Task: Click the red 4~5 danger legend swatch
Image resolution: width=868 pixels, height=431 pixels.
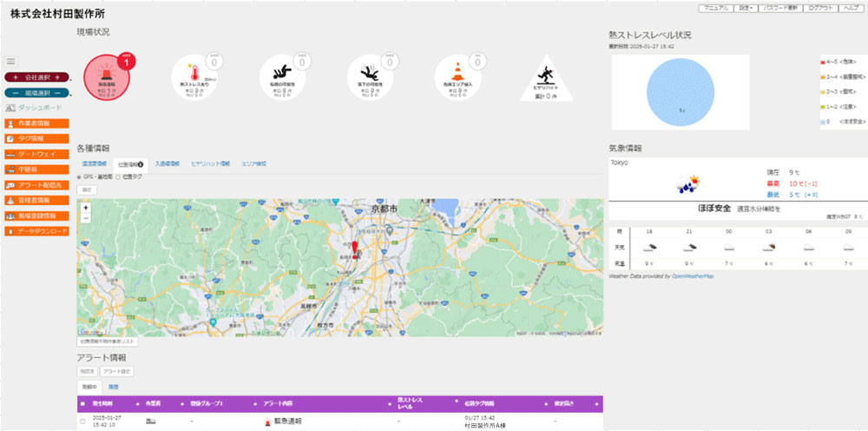Action: point(823,63)
